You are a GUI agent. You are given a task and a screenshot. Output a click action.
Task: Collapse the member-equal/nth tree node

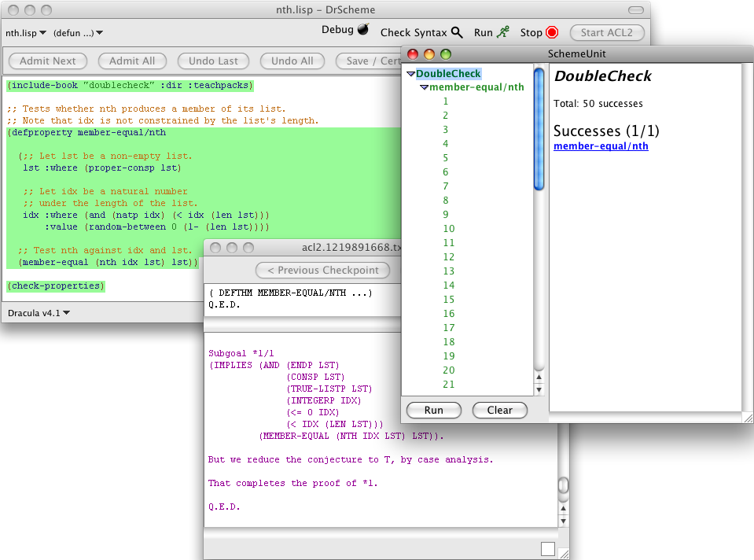(x=424, y=87)
